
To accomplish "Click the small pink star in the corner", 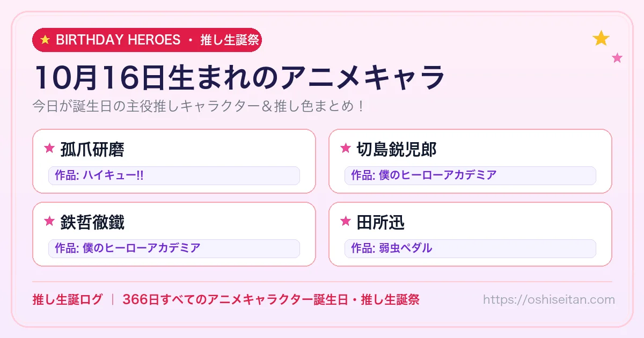I will (x=617, y=57).
